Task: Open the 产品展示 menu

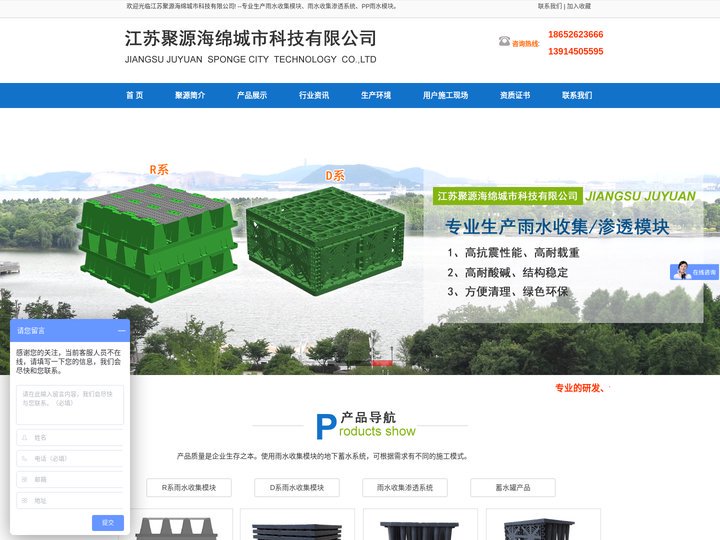Action: pos(252,96)
